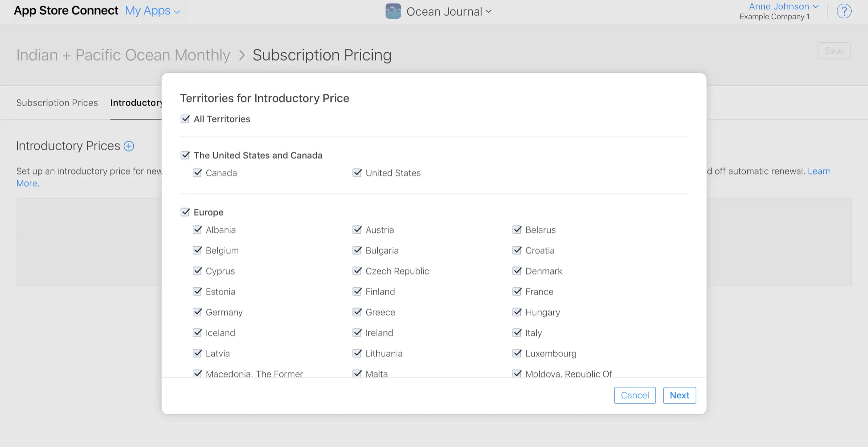Deselect Moldova, Republic Of

coord(517,373)
